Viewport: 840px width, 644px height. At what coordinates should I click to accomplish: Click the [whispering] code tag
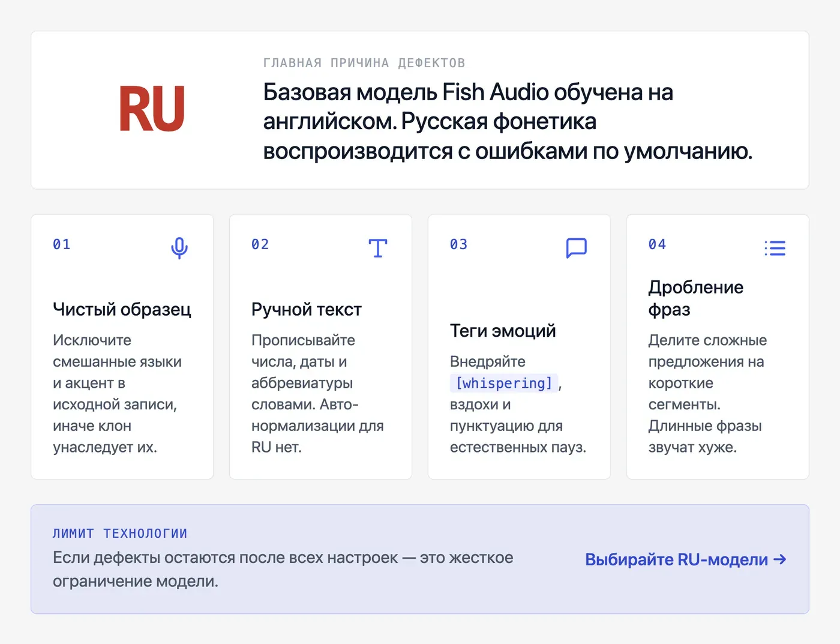[504, 383]
